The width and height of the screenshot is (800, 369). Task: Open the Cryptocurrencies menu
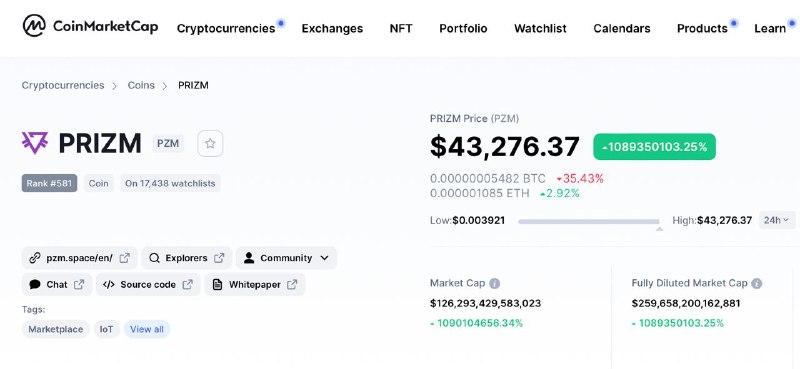coord(226,28)
